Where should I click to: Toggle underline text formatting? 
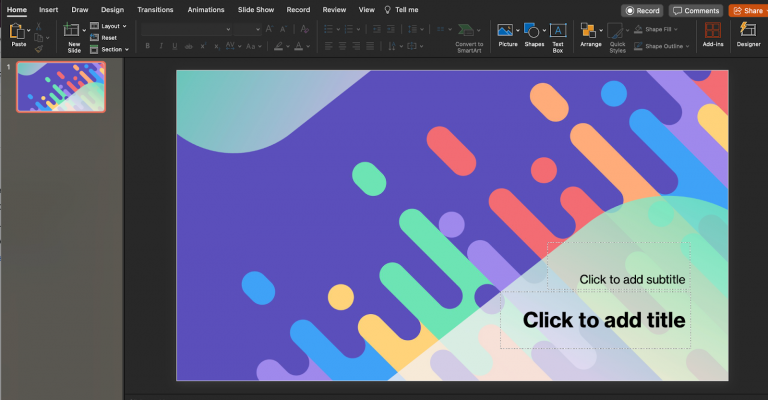pyautogui.click(x=178, y=46)
